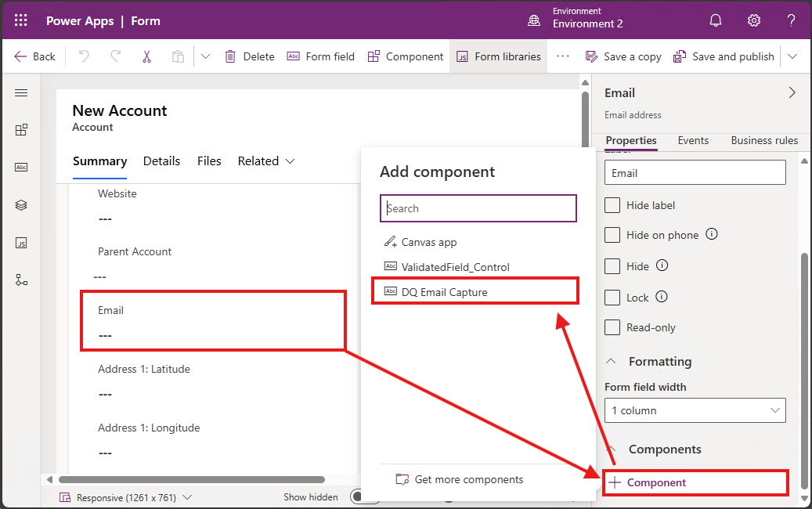Image resolution: width=812 pixels, height=509 pixels.
Task: Switch to the Summary form tab
Action: pos(100,161)
